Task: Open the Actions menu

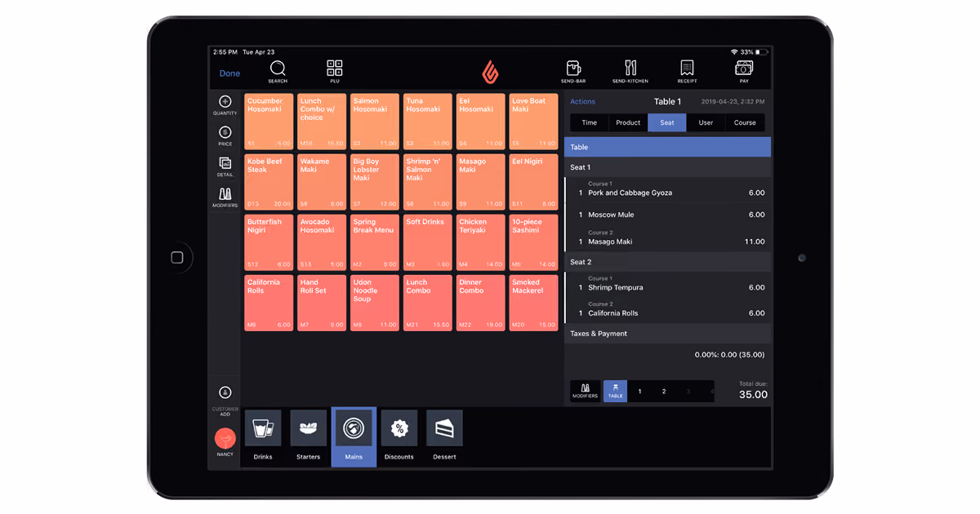Action: click(x=583, y=102)
